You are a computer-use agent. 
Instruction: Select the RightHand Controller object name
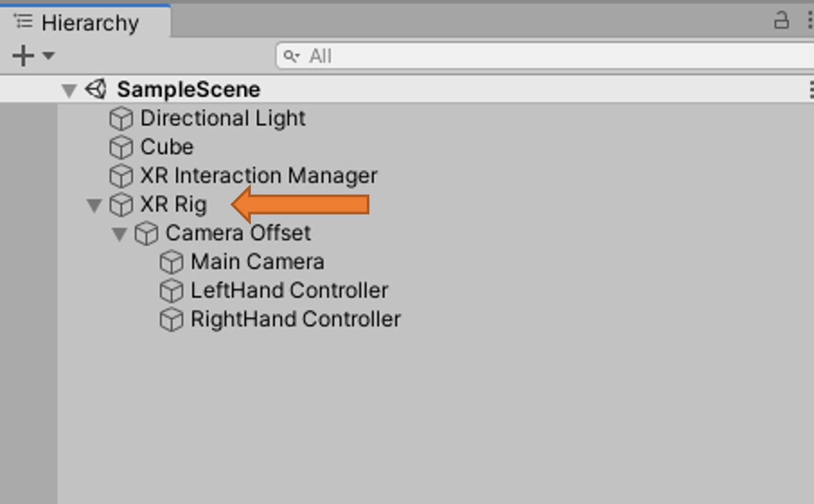295,319
